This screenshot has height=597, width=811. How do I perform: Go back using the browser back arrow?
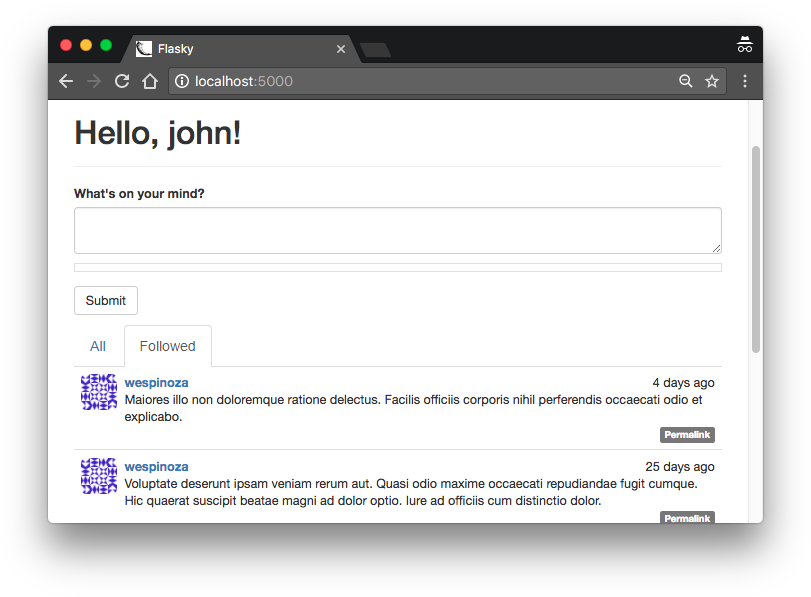66,81
